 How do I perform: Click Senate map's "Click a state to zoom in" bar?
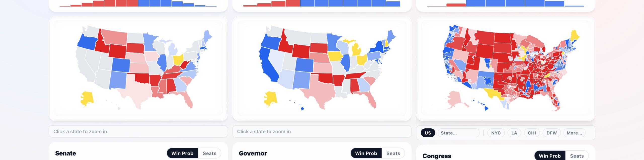click(138, 131)
